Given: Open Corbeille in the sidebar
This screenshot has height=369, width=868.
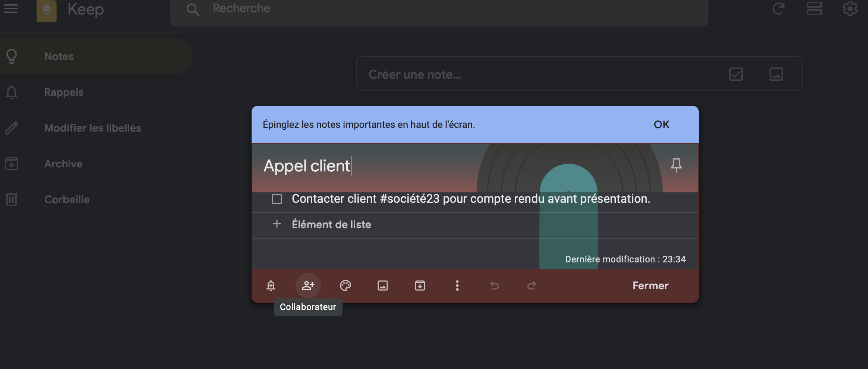Looking at the screenshot, I should (x=96, y=199).
